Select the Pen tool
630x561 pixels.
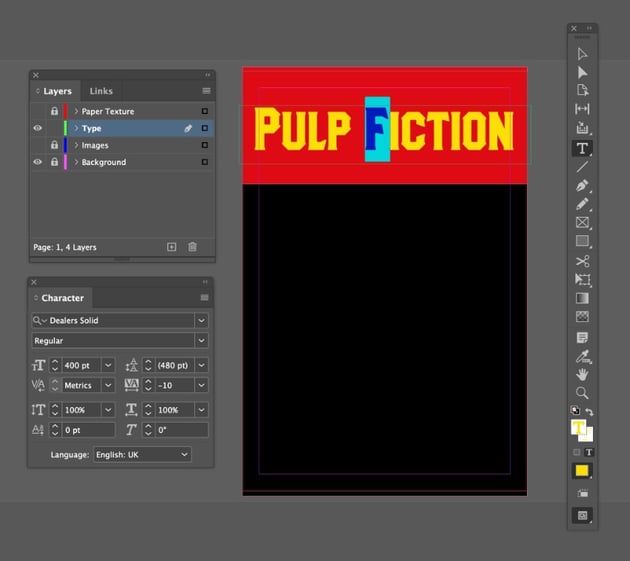click(582, 185)
